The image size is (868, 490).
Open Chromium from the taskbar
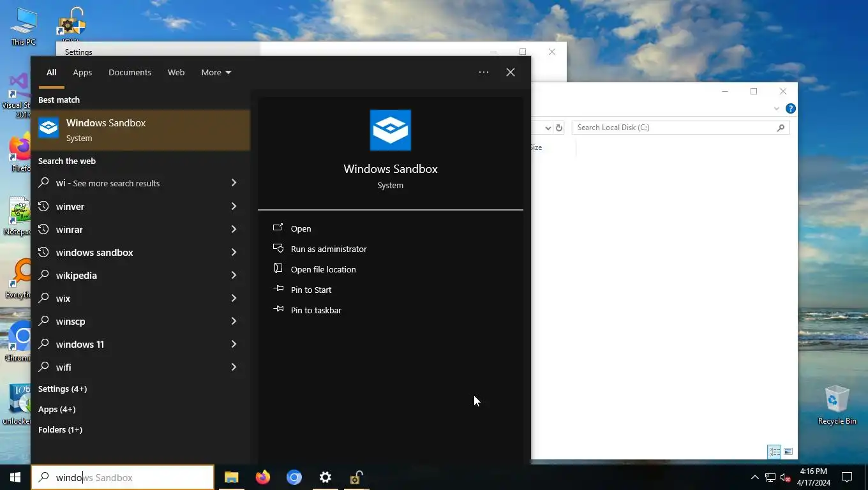(x=294, y=477)
